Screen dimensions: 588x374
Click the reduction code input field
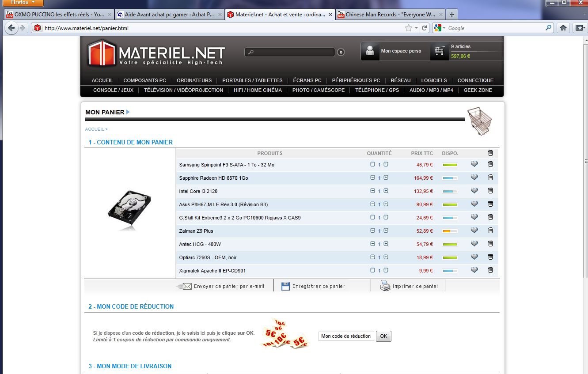(346, 336)
